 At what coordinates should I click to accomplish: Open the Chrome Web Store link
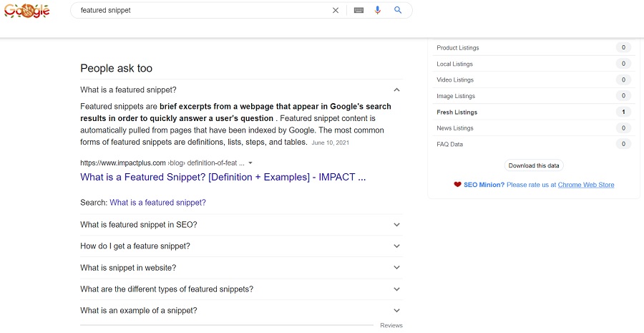pos(586,185)
